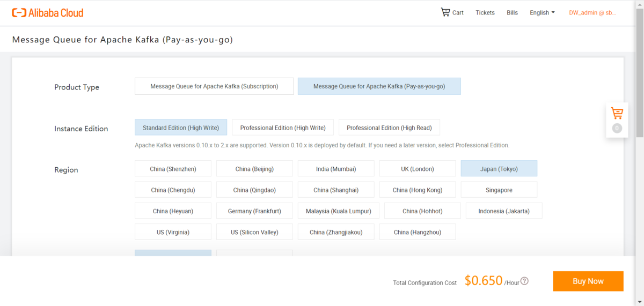
Task: Expand the English language dropdown
Action: click(542, 13)
